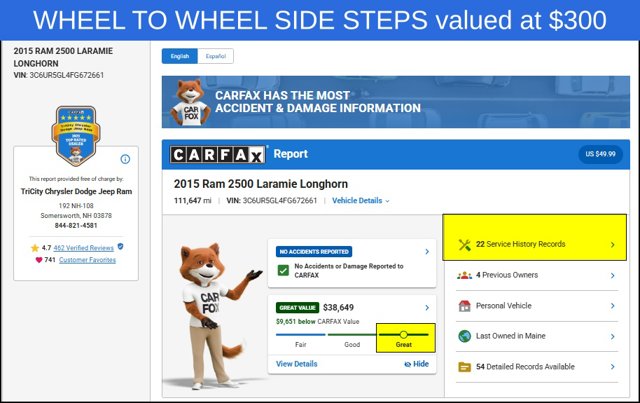Click the verified shield icon beside reviews
Screen dimensions: 640x403
[120, 247]
